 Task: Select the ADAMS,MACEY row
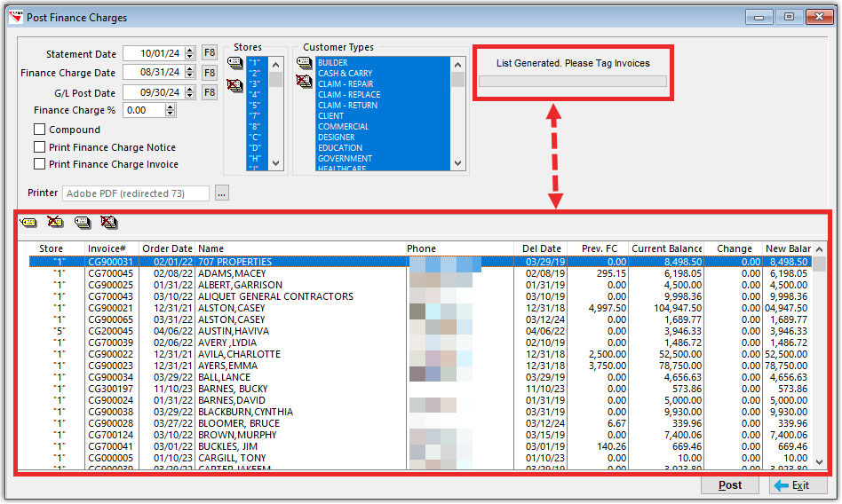pyautogui.click(x=420, y=273)
